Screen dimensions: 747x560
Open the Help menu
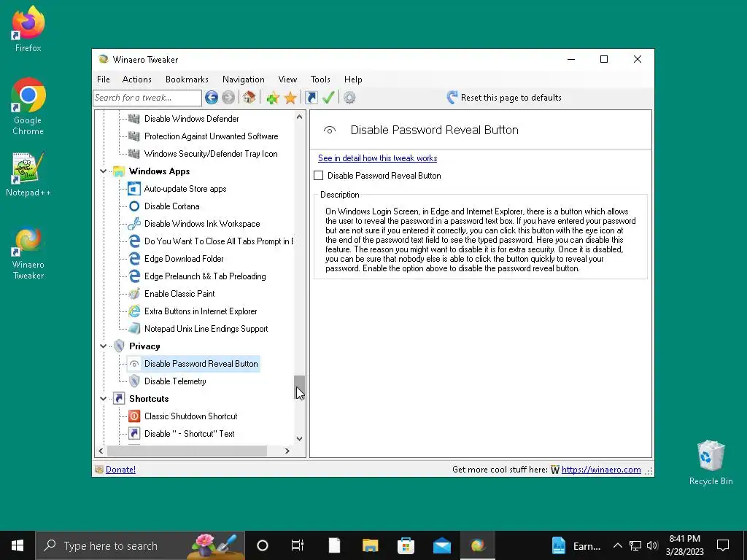(353, 79)
